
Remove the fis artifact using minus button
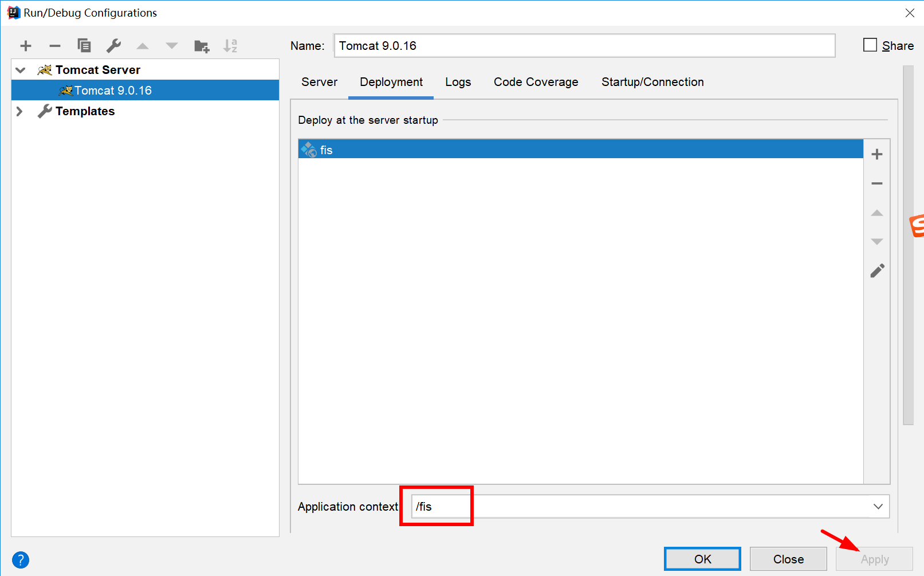(x=877, y=183)
